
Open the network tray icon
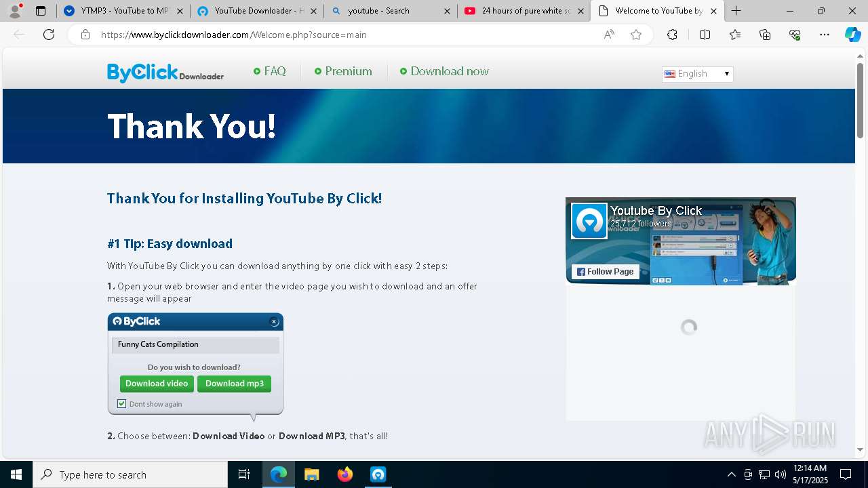[764, 474]
